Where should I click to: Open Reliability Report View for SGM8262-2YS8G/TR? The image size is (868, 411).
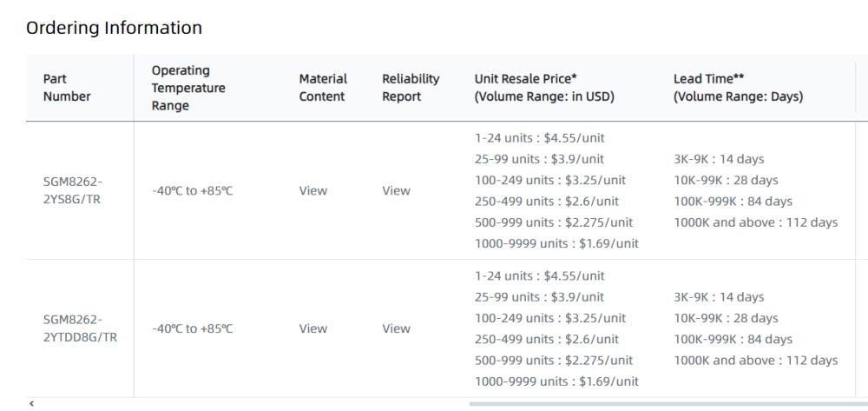pyautogui.click(x=396, y=191)
